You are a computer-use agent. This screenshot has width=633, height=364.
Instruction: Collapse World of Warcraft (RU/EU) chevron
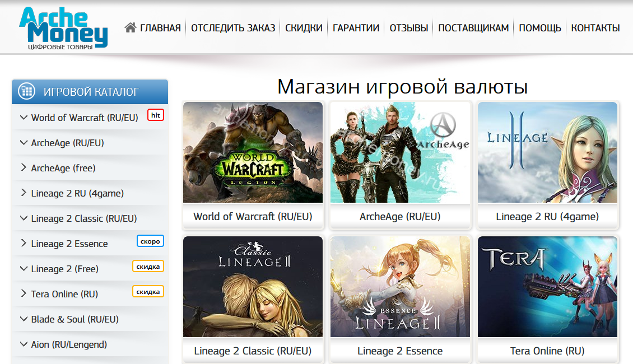point(24,118)
